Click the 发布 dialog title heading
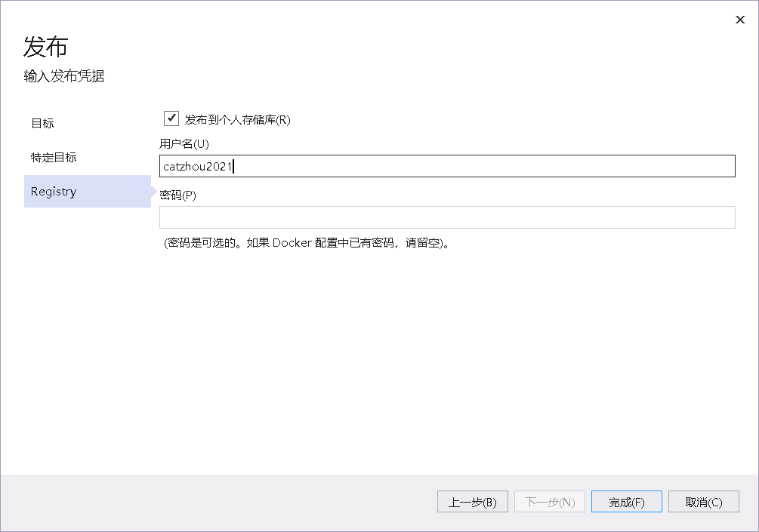759x532 pixels. pyautogui.click(x=46, y=47)
